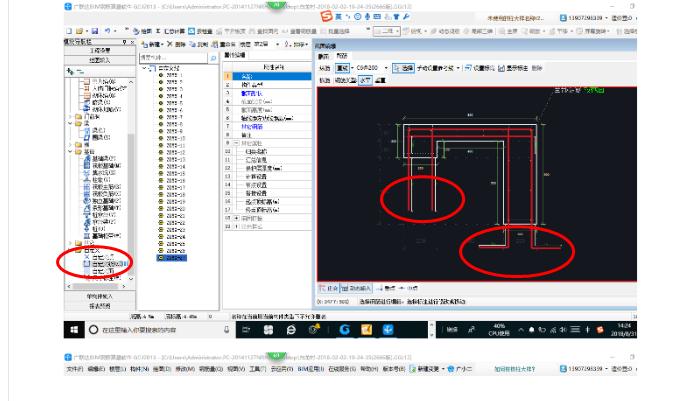Image resolution: width=677 pixels, height=401 pixels.
Task: Save the project with the floppy disk icon
Action: pos(95,31)
